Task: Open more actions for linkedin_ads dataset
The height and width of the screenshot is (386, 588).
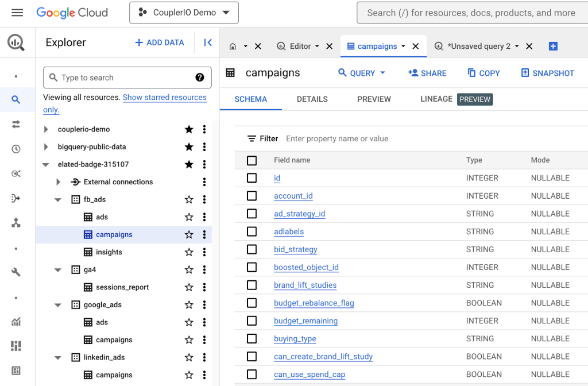Action: [x=204, y=357]
